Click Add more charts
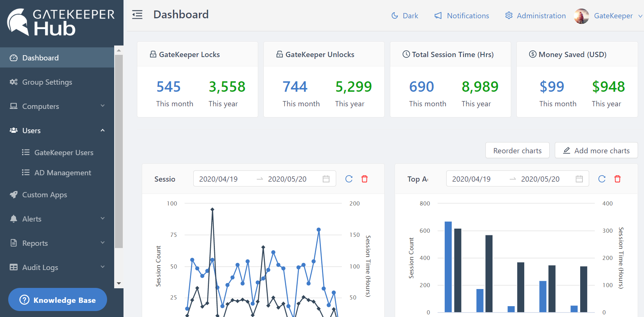This screenshot has height=317, width=644. [x=596, y=151]
